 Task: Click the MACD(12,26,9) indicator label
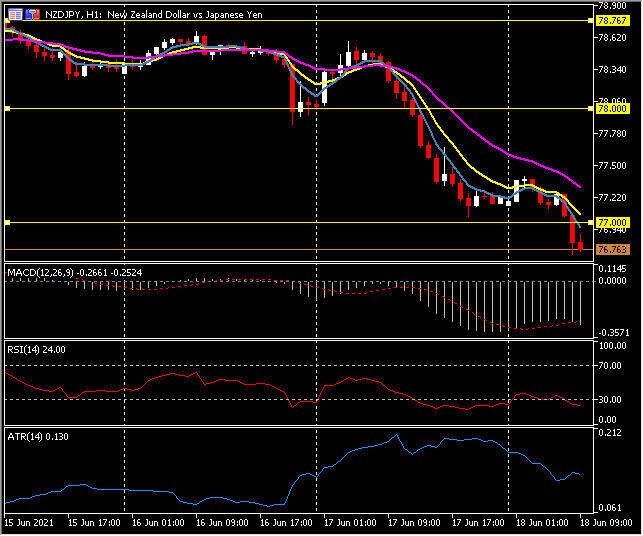[x=75, y=273]
